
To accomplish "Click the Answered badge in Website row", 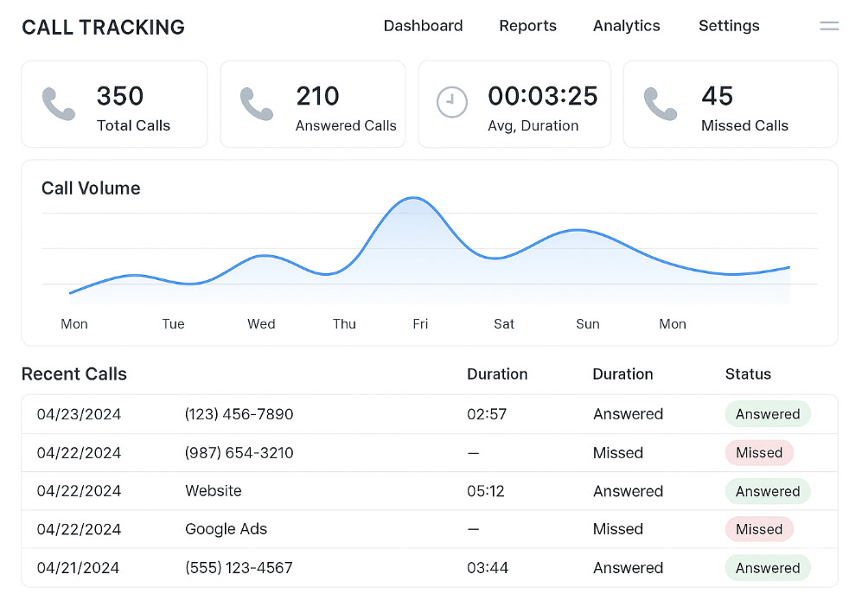I will pos(767,491).
